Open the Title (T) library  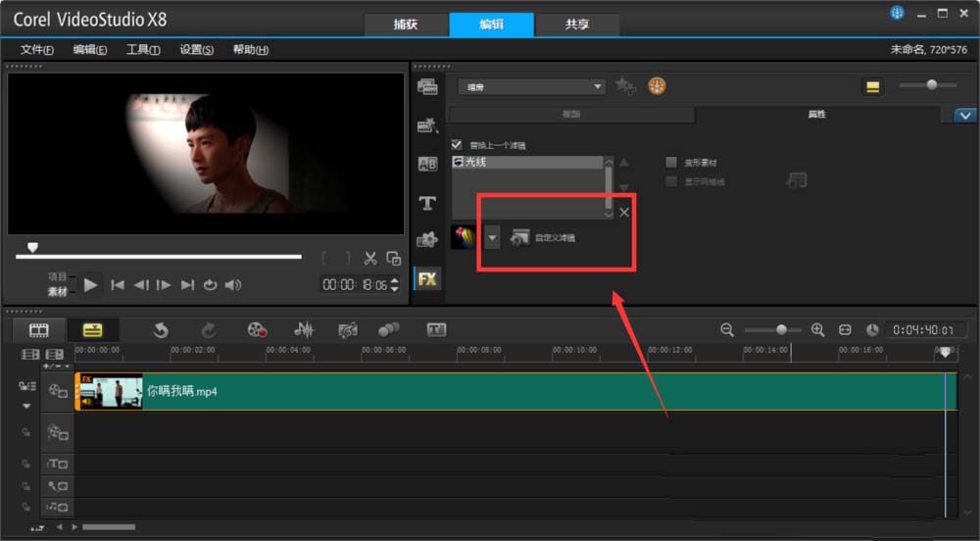[427, 203]
